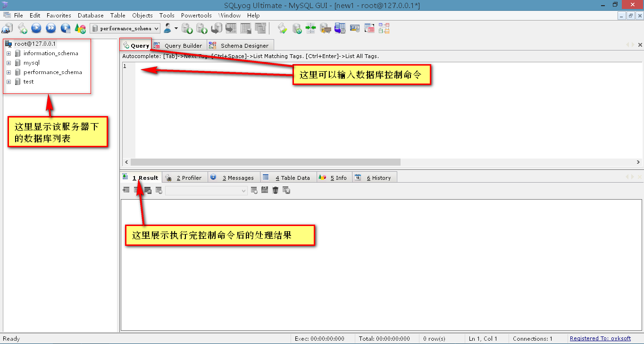The image size is (644, 344).
Task: Close the current query tab with X
Action: pos(640,45)
